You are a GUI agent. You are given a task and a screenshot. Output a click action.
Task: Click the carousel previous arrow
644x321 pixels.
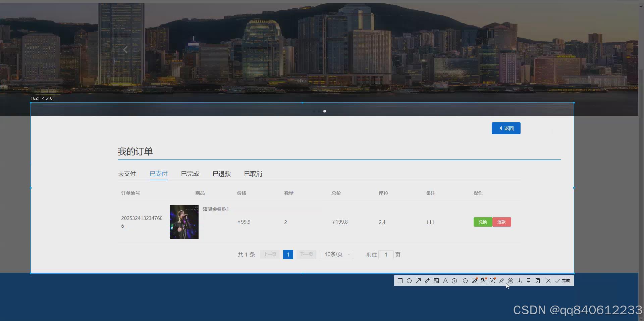(125, 50)
